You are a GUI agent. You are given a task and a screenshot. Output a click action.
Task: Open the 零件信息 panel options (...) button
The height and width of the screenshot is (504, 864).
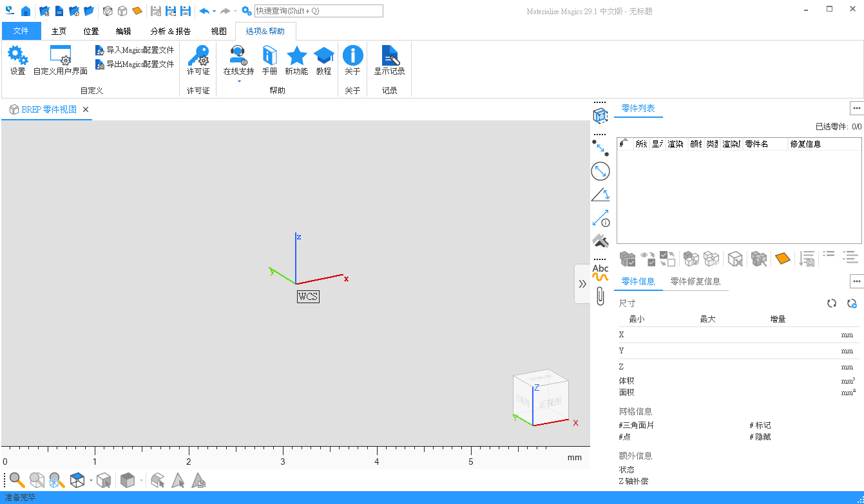(x=856, y=281)
